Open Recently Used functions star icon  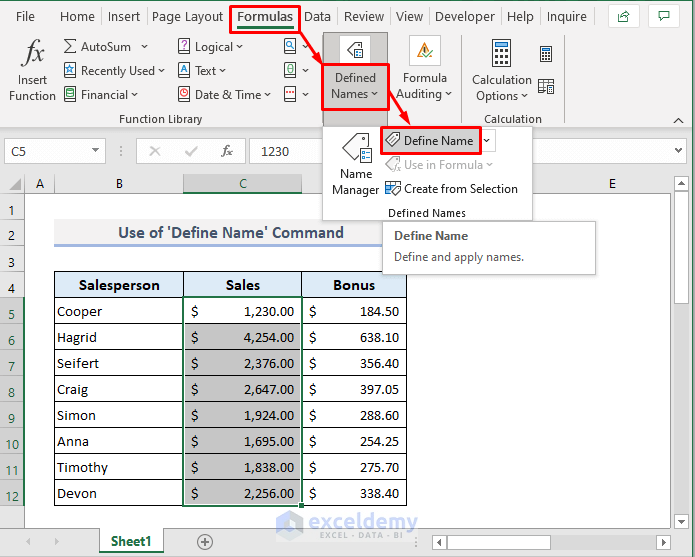coord(70,70)
